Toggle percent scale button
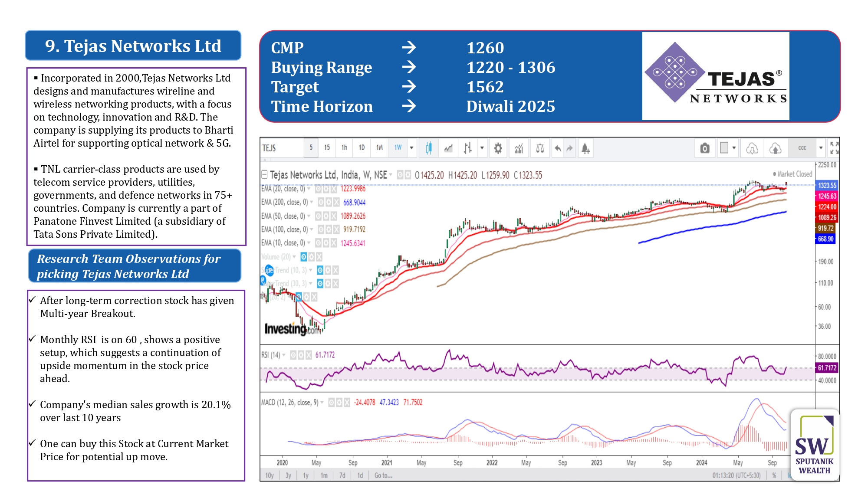868x488 pixels. pos(774,476)
